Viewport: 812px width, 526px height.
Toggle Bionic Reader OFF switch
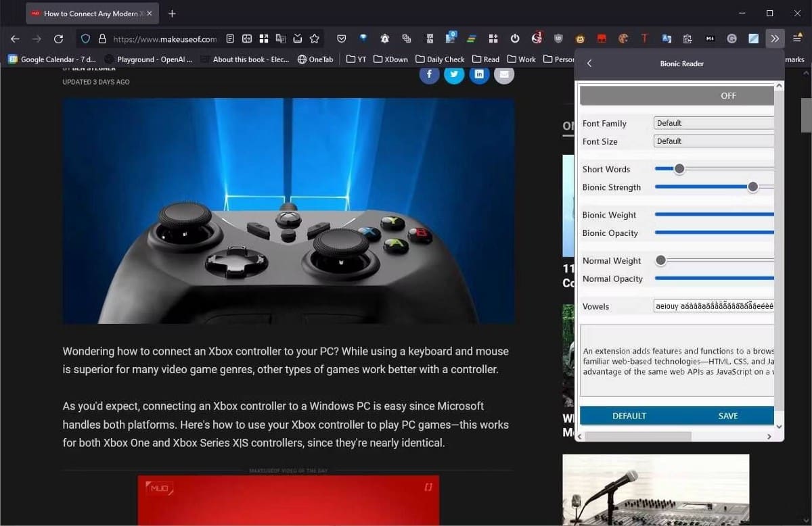point(677,96)
